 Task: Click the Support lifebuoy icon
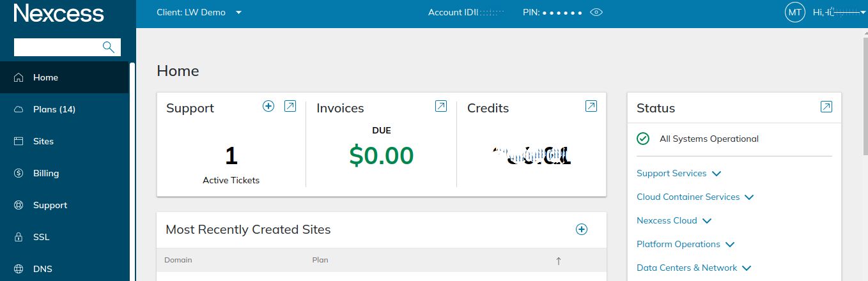click(x=19, y=205)
